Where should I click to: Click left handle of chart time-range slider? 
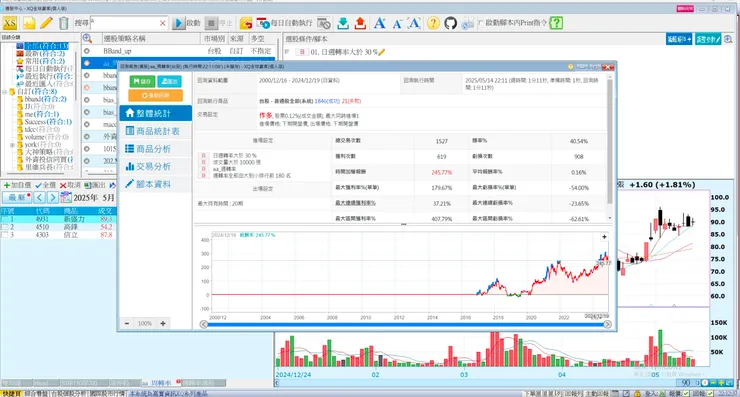[x=203, y=324]
